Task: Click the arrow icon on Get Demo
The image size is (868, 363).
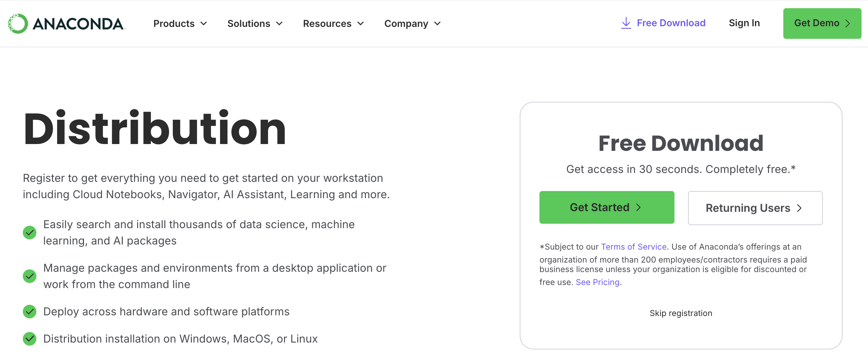Action: click(x=848, y=23)
